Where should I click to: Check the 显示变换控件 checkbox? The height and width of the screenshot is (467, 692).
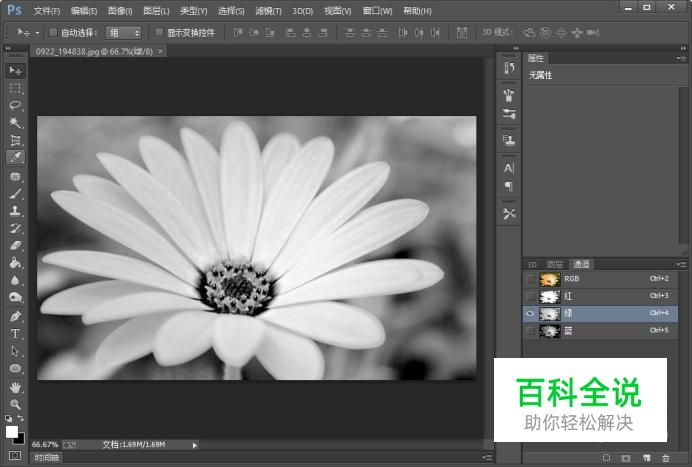[x=159, y=33]
